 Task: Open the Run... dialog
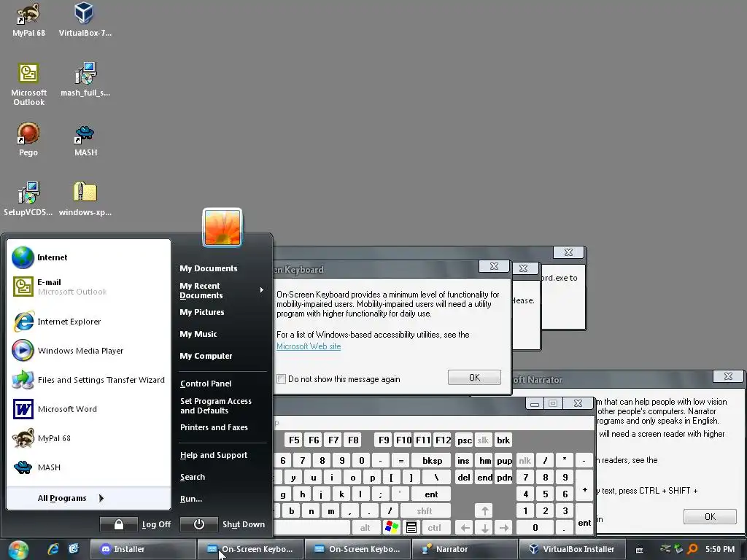click(x=191, y=499)
